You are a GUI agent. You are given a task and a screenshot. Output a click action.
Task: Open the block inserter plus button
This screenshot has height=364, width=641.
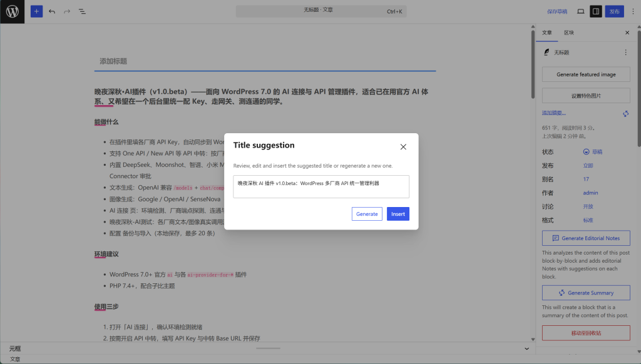[x=36, y=11]
